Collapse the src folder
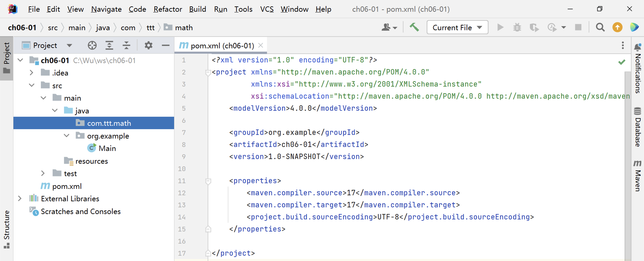The image size is (644, 261). coord(32,85)
